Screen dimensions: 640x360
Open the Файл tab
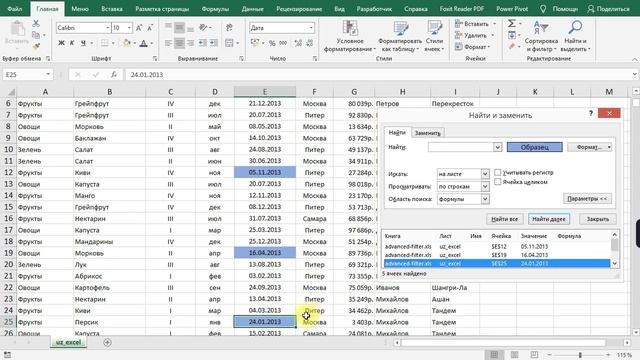[x=15, y=9]
